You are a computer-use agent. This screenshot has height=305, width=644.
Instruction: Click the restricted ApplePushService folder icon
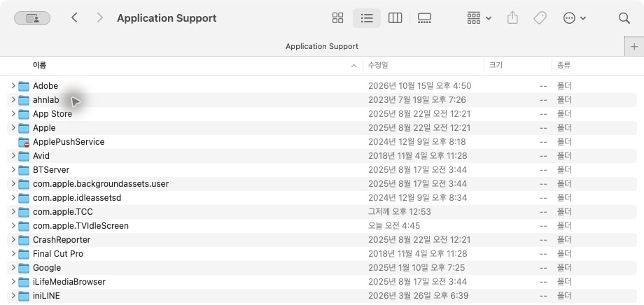(x=24, y=142)
